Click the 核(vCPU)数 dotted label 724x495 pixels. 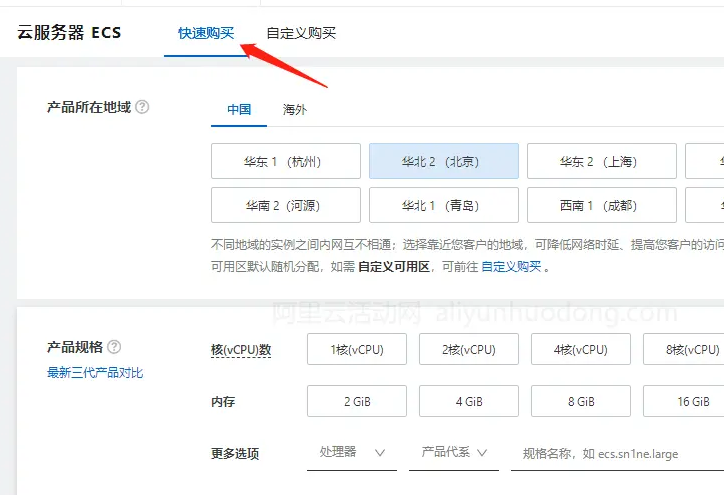[x=241, y=350]
